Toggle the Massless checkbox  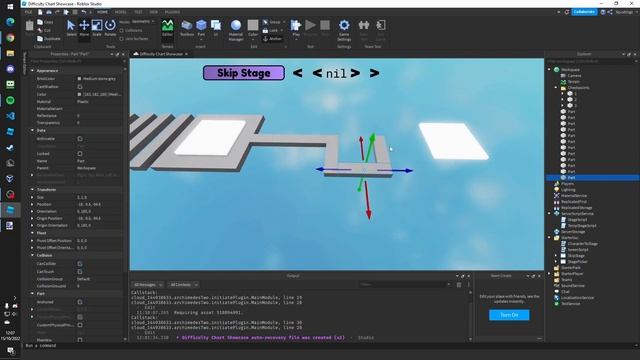click(x=80, y=340)
